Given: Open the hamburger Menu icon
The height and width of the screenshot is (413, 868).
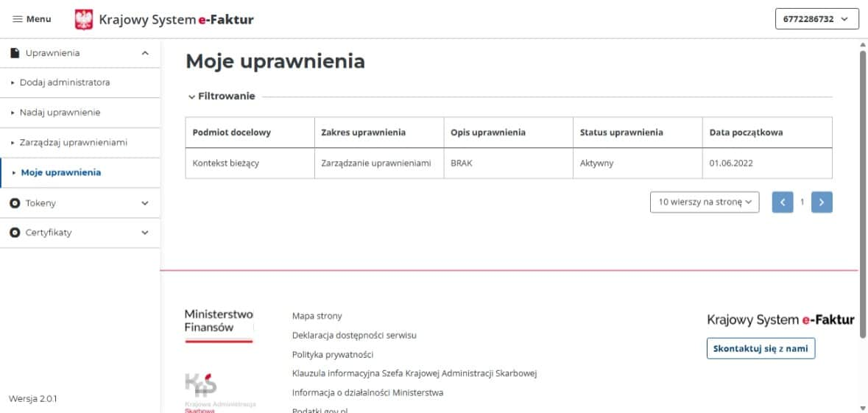Looking at the screenshot, I should coord(18,19).
